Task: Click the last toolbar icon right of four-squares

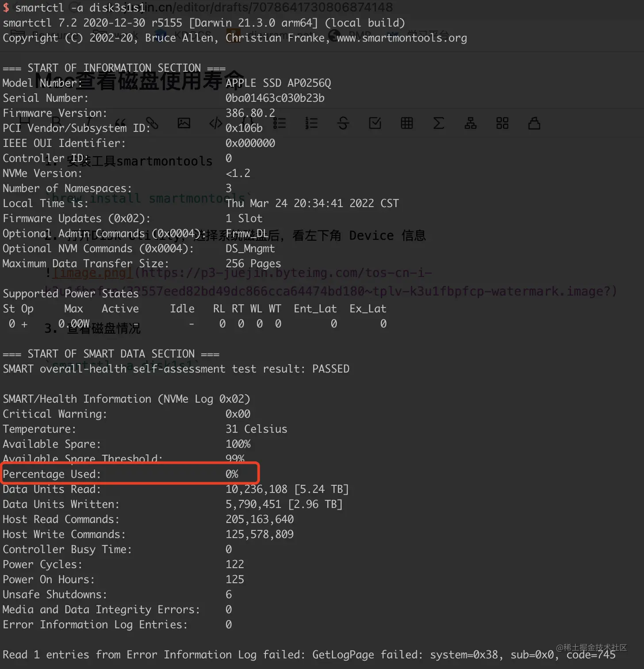Action: coord(534,123)
